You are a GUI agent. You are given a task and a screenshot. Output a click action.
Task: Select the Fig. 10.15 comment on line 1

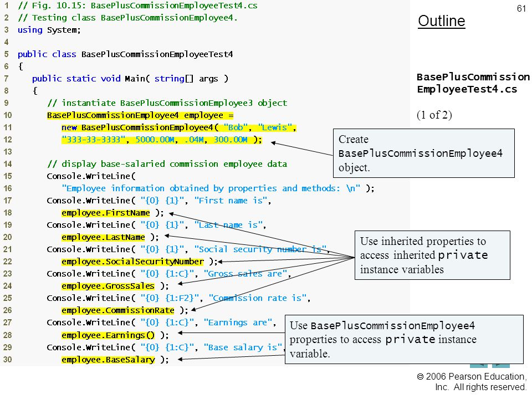(138, 6)
